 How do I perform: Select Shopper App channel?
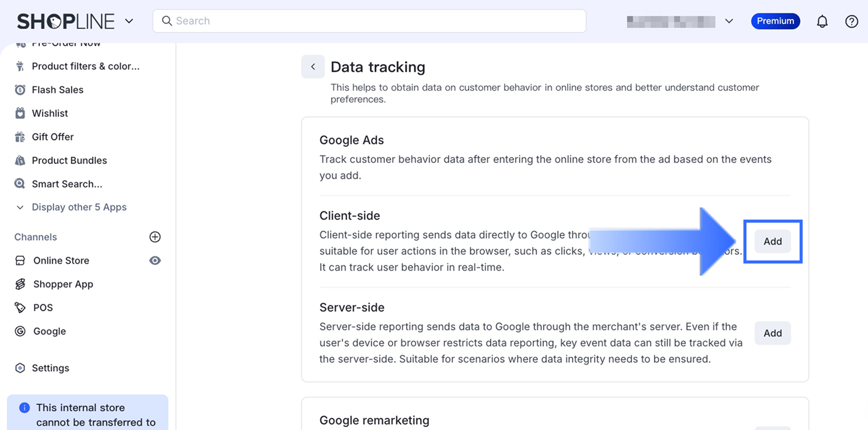coord(63,284)
